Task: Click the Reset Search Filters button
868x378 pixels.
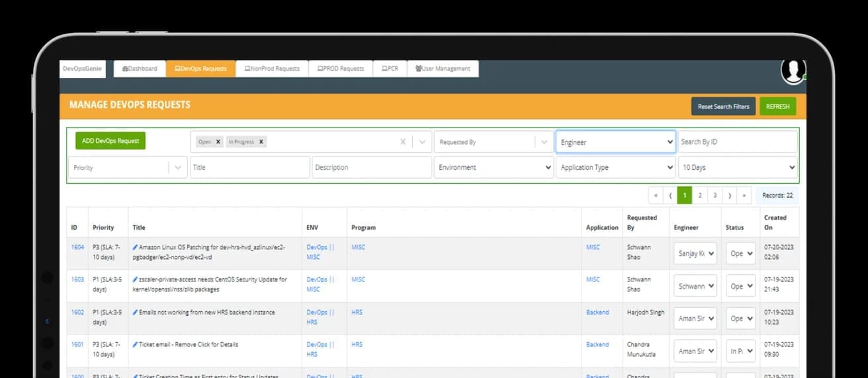Action: 723,106
